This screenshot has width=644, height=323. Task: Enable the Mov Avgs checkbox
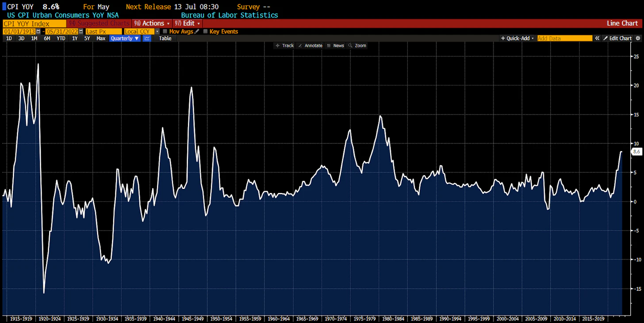[165, 31]
